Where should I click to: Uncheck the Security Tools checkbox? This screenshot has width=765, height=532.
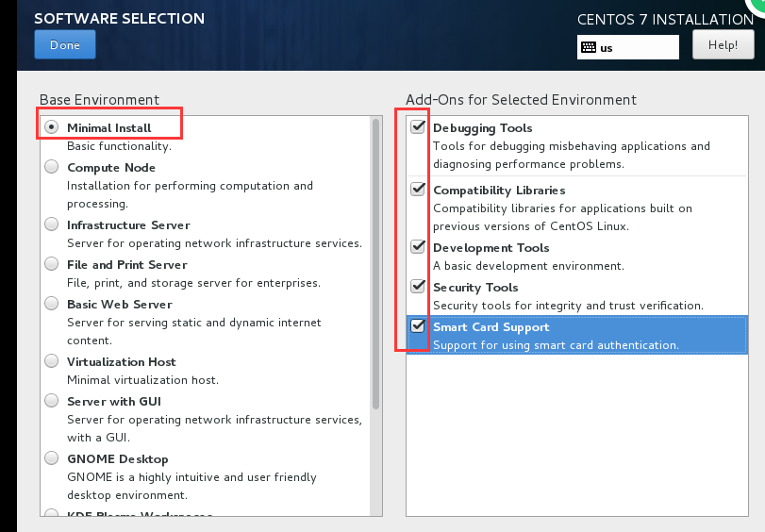tap(418, 286)
